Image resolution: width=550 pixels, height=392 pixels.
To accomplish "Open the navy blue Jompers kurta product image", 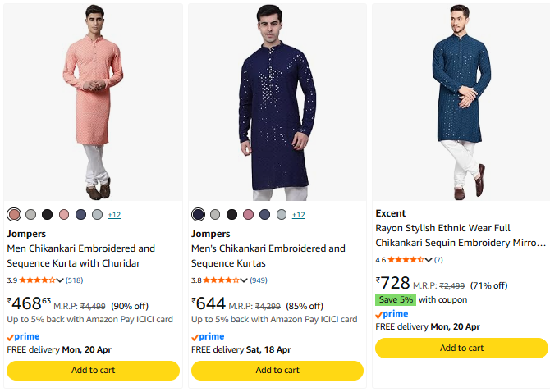I will pos(277,103).
